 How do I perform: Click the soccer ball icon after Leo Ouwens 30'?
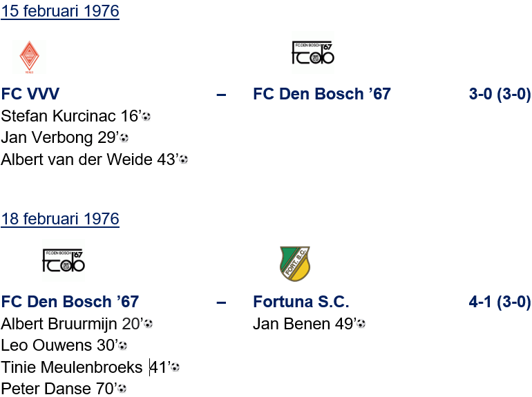pos(123,346)
